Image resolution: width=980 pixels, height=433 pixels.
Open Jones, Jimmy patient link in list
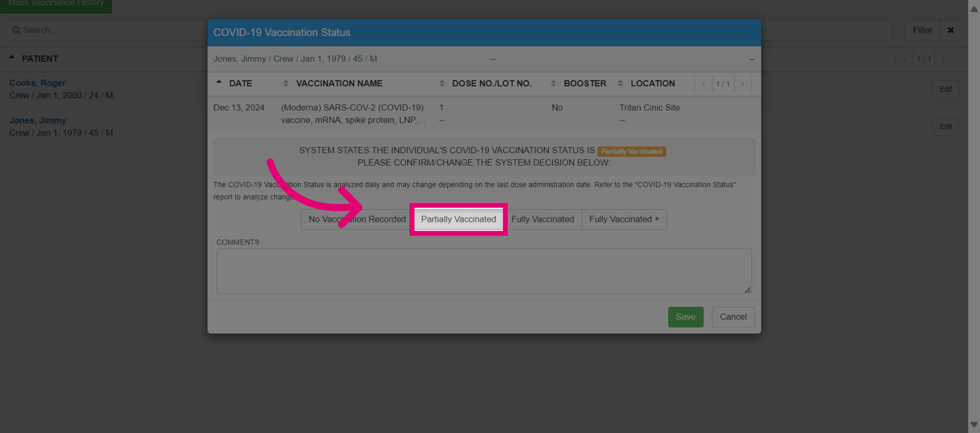[x=38, y=121]
